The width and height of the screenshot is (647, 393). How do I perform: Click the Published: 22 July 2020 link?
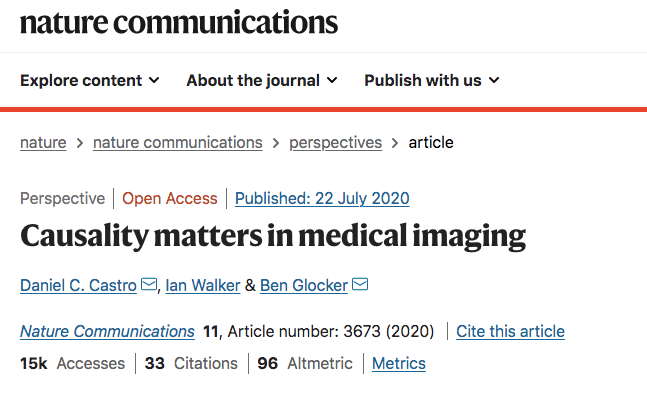pyautogui.click(x=322, y=199)
